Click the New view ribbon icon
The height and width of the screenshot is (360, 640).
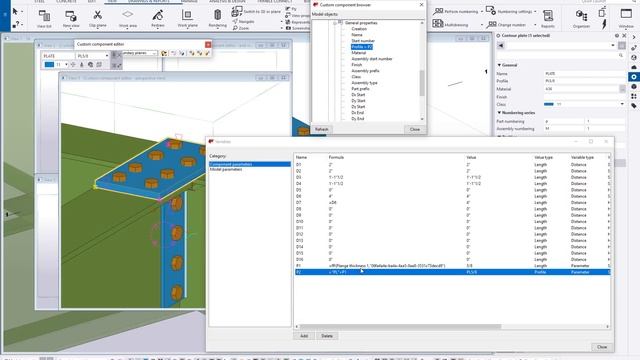[x=71, y=18]
